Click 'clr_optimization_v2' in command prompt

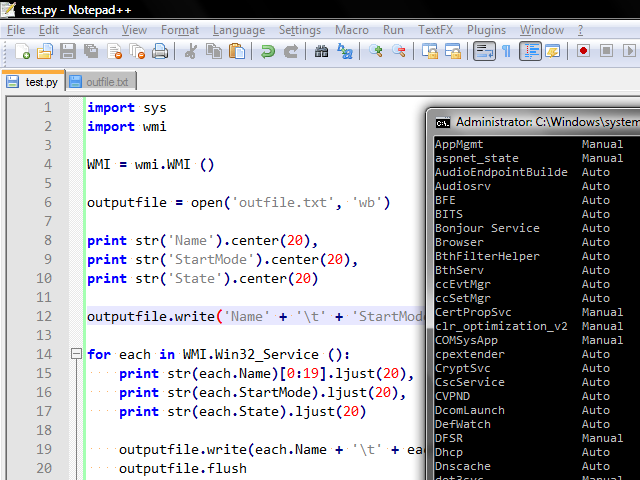click(x=501, y=326)
